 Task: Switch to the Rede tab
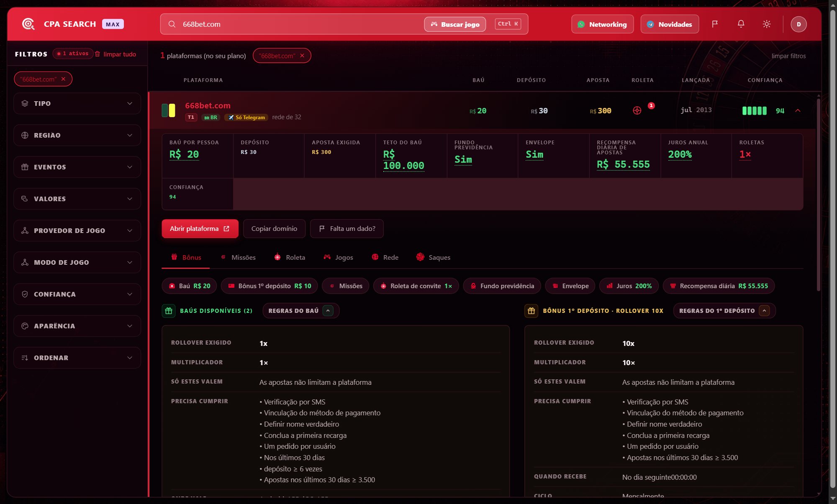(385, 257)
